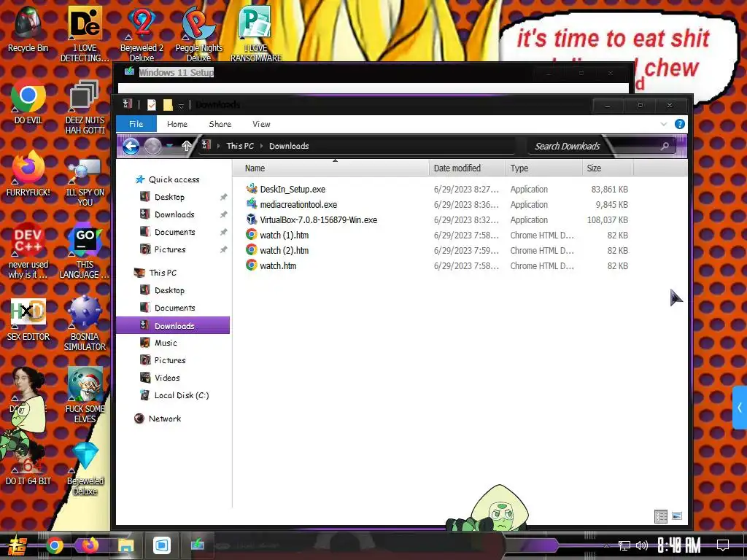Viewport: 747px width, 560px height.
Task: Open the recent locations dropdown arrow
Action: click(169, 146)
